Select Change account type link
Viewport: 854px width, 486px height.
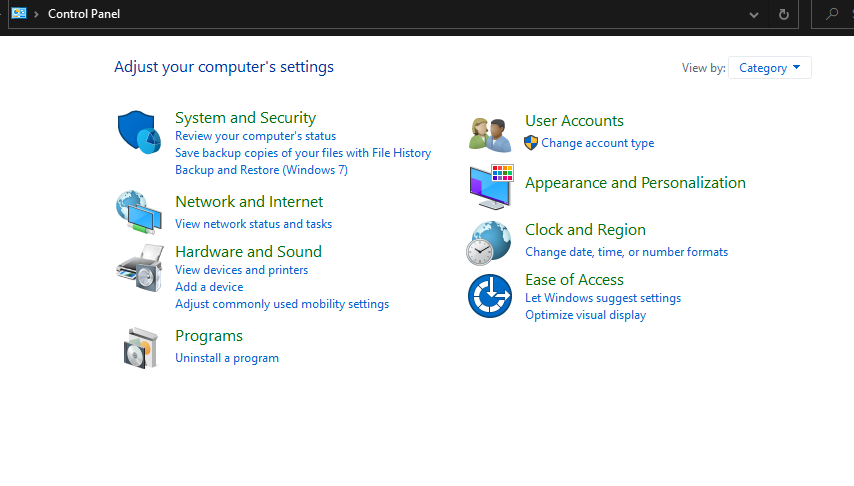pyautogui.click(x=597, y=143)
